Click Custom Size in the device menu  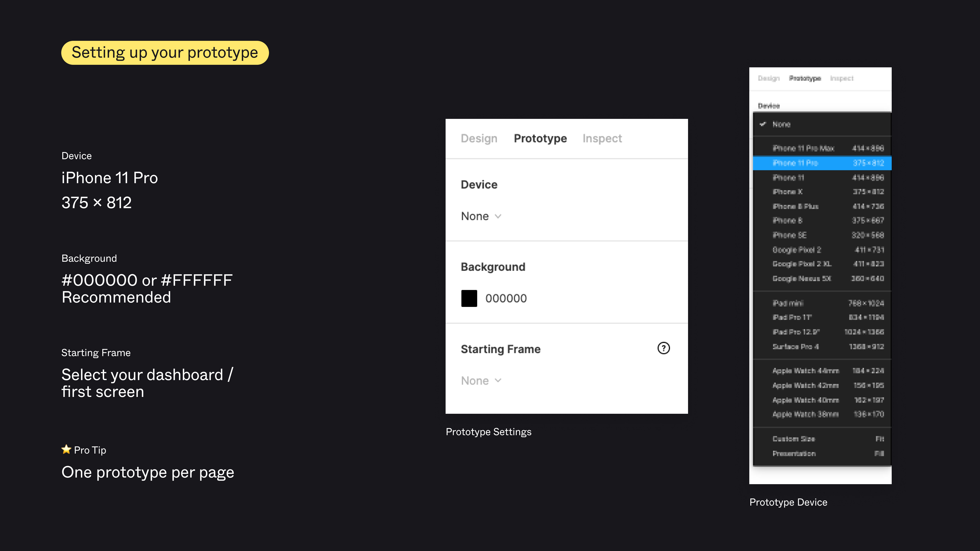(822, 439)
